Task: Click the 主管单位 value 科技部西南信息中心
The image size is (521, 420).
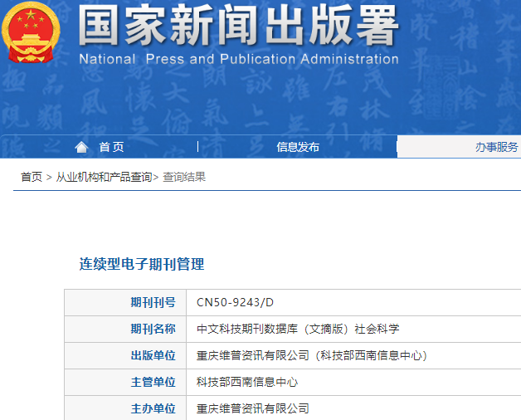Action: pyautogui.click(x=246, y=382)
